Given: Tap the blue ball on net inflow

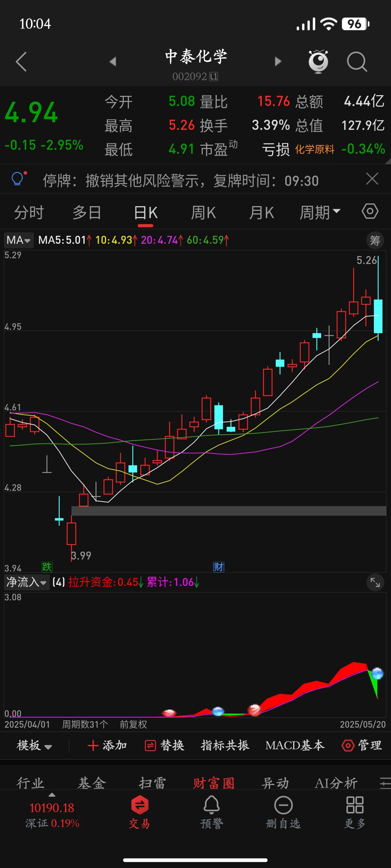Looking at the screenshot, I should (x=377, y=673).
